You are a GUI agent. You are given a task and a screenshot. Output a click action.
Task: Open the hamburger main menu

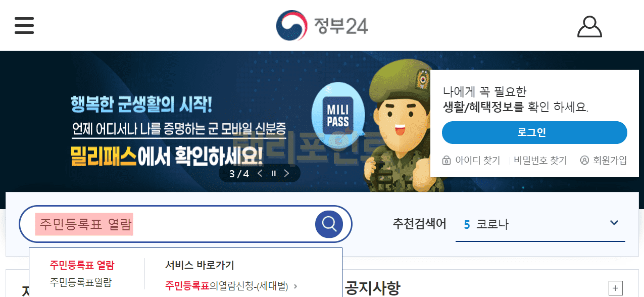point(24,25)
